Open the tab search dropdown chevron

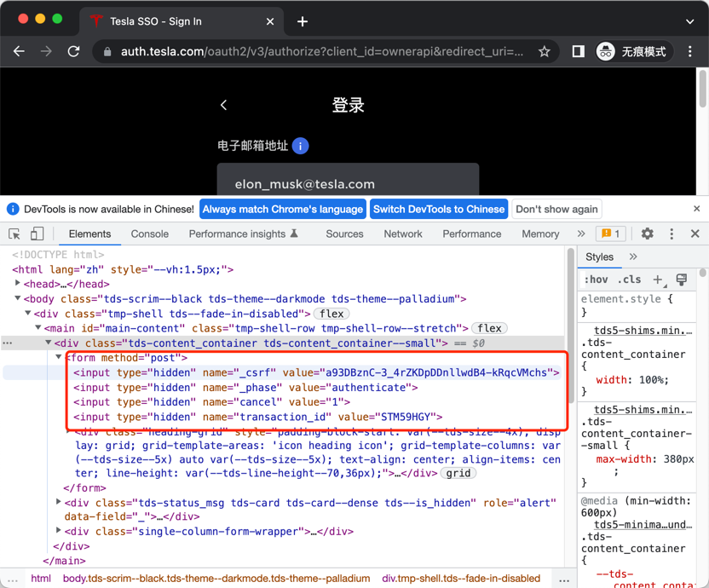[x=690, y=21]
